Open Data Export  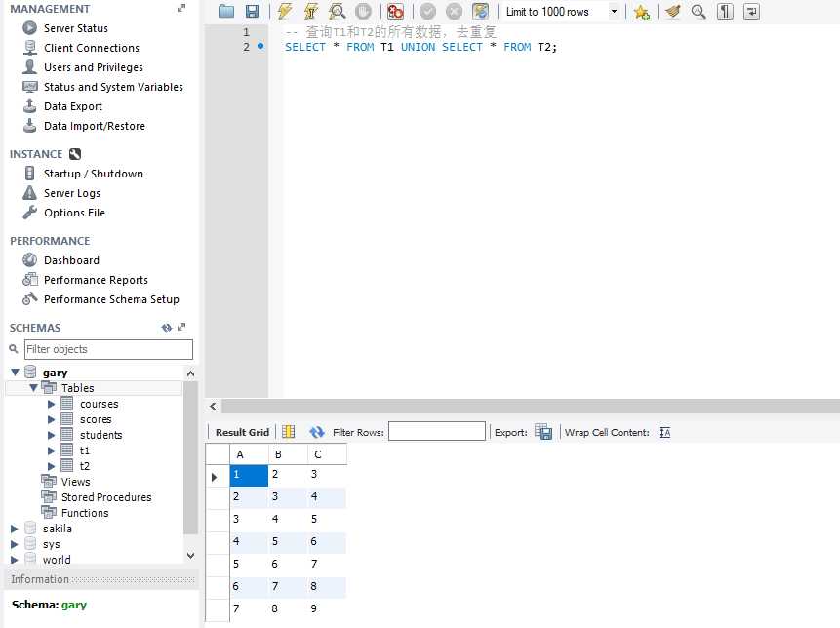tap(73, 106)
